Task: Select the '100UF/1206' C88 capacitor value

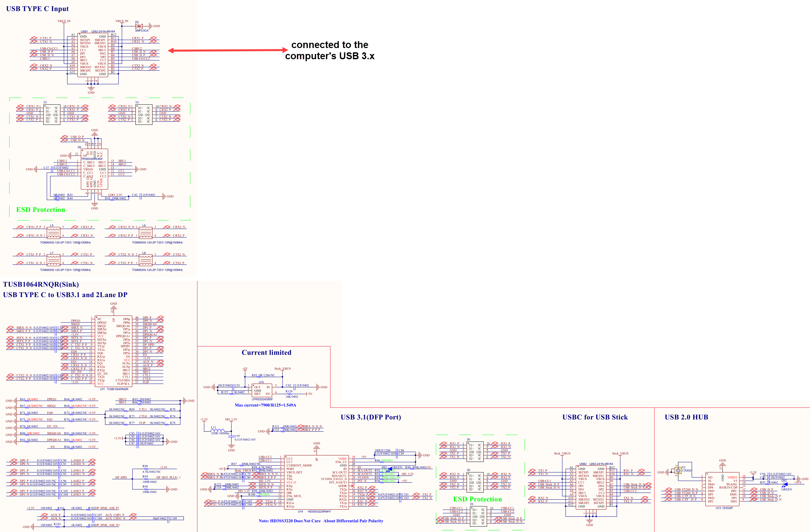Action: tap(383, 450)
